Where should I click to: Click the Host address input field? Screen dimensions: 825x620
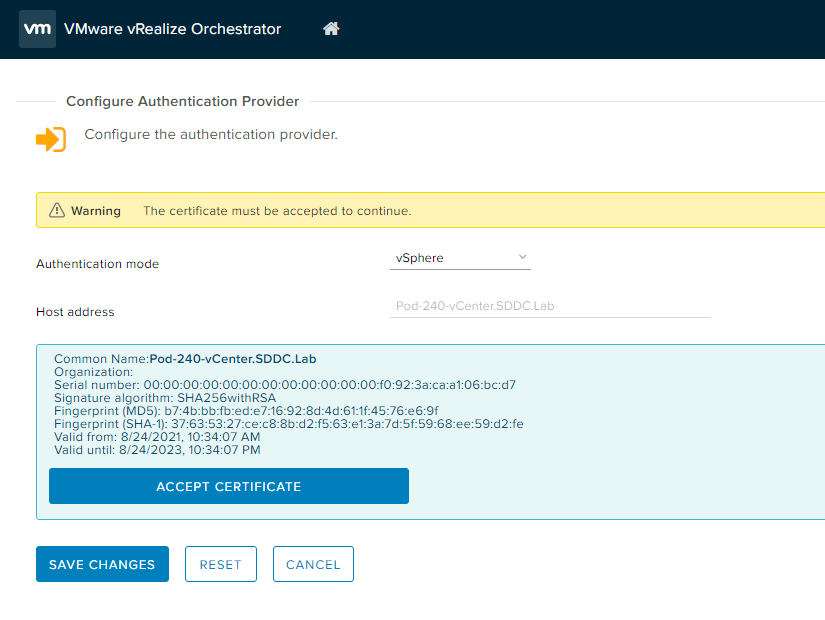(x=550, y=306)
